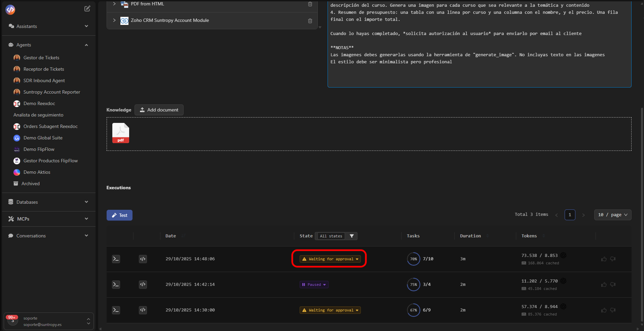Screen dimensions: 644x331
Task: Thumbs up the 14:48:06 execution
Action: point(604,259)
